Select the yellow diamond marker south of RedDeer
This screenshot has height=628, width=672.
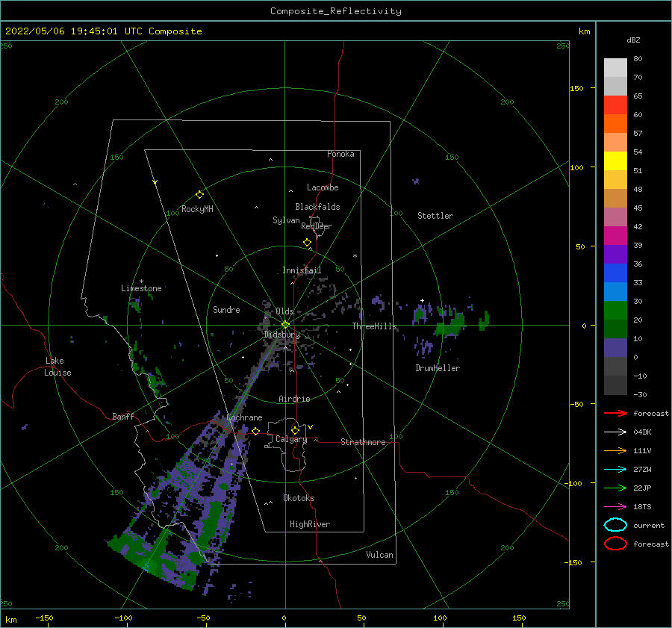pyautogui.click(x=308, y=243)
